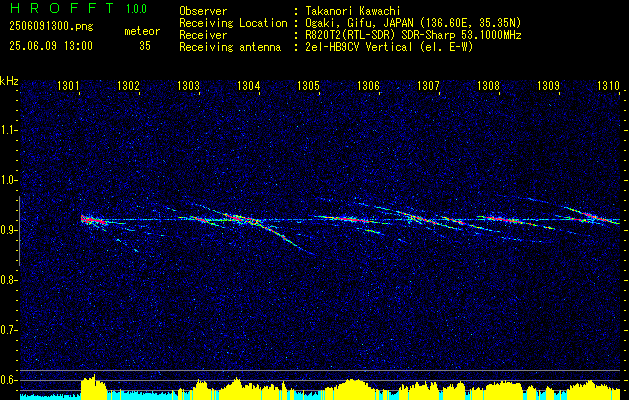Click the 1307 time axis label
Viewport: 629px width, 400px height.
(428, 85)
